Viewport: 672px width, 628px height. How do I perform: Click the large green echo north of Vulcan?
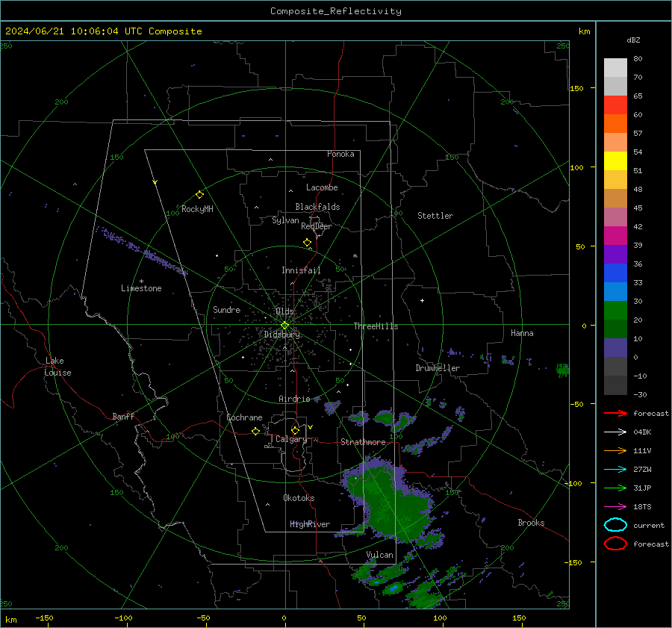388,502
